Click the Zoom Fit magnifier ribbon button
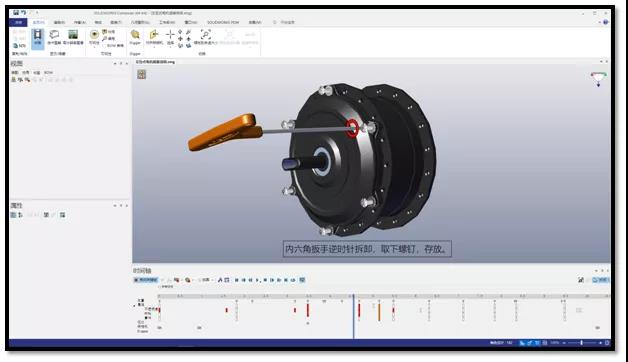The image size is (628, 362). [x=205, y=37]
